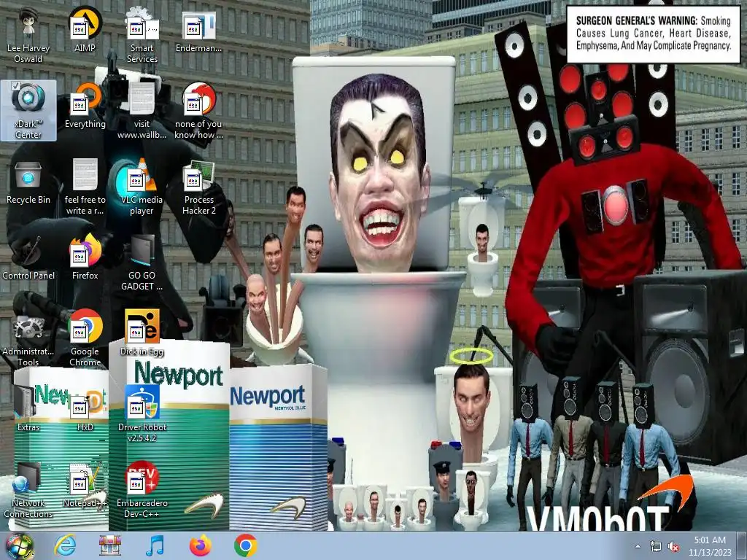
Task: Launch the Notepad++ desktop shortcut
Action: click(85, 484)
